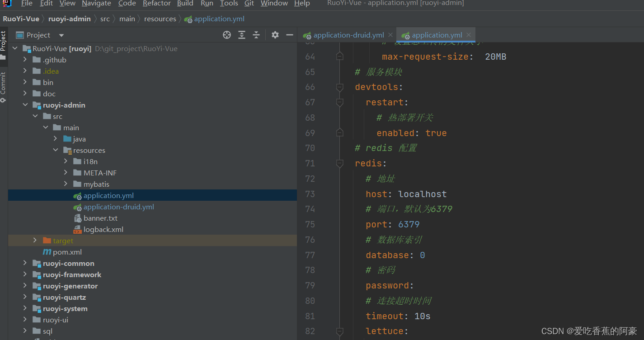Open the Window menu

(x=274, y=4)
